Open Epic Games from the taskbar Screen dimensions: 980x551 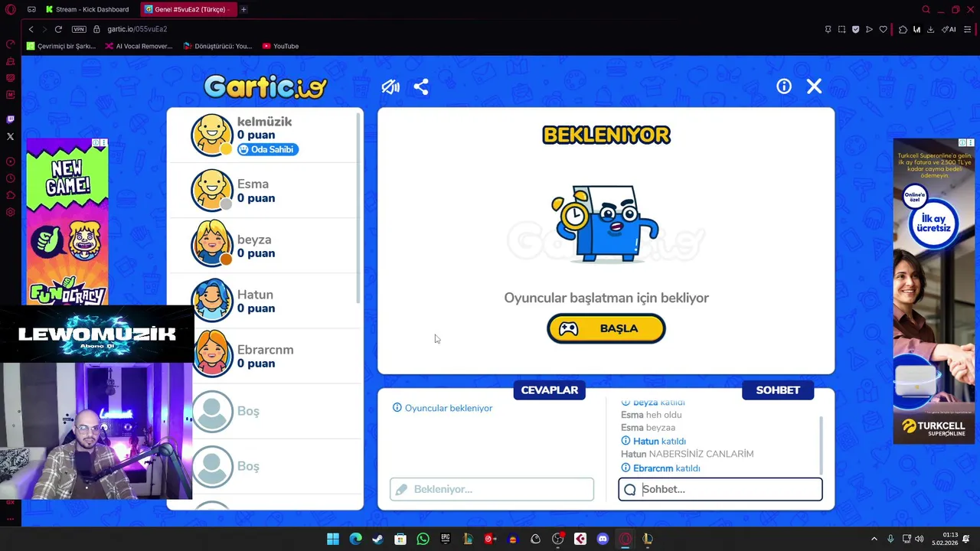446,539
